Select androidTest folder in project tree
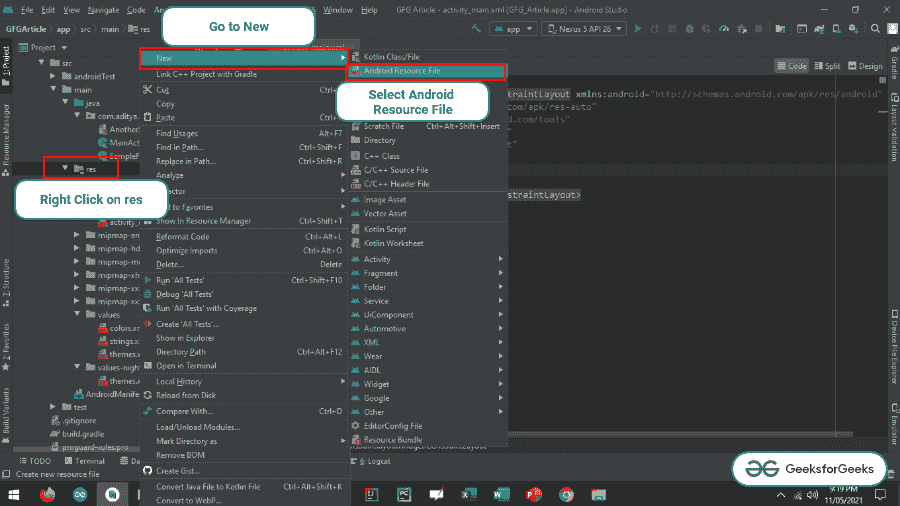The height and width of the screenshot is (506, 900). pos(94,76)
